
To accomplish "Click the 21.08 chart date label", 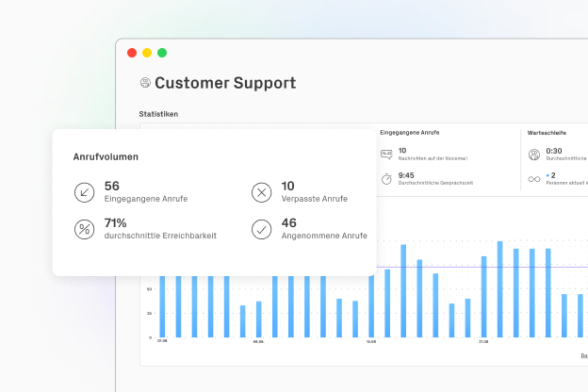I will pyautogui.click(x=483, y=341).
